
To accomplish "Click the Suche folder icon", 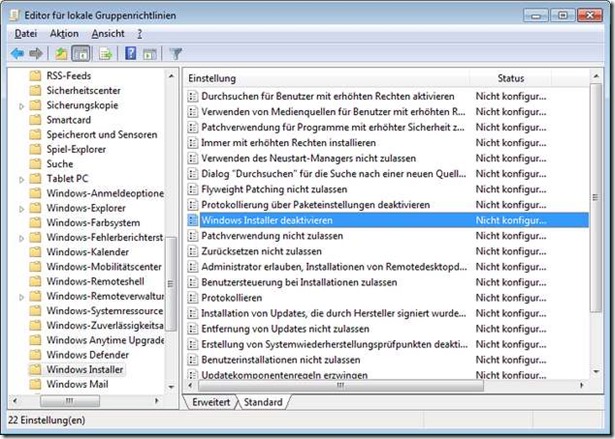I will (35, 163).
